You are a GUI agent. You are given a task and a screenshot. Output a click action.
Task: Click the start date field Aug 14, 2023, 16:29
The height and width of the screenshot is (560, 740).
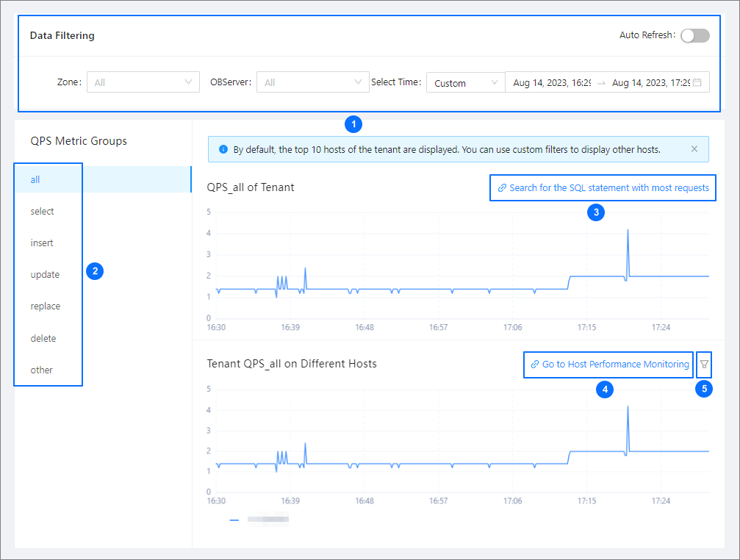(551, 83)
